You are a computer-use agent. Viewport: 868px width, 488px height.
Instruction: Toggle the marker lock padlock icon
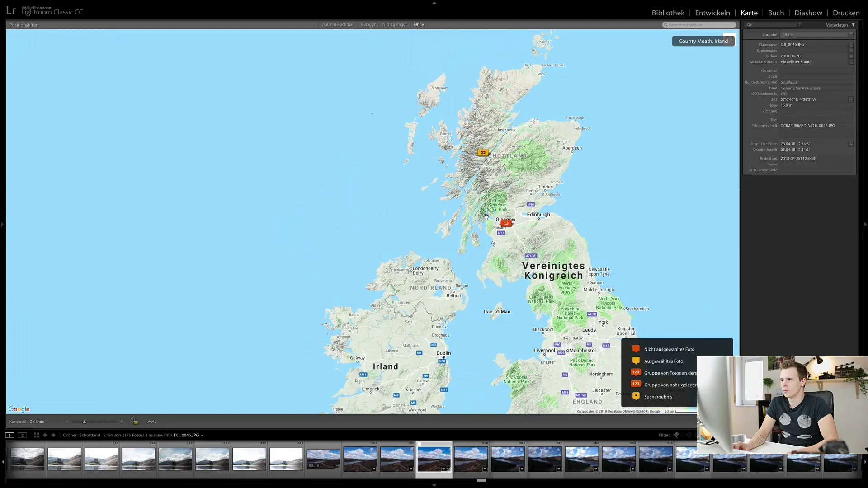click(x=135, y=421)
